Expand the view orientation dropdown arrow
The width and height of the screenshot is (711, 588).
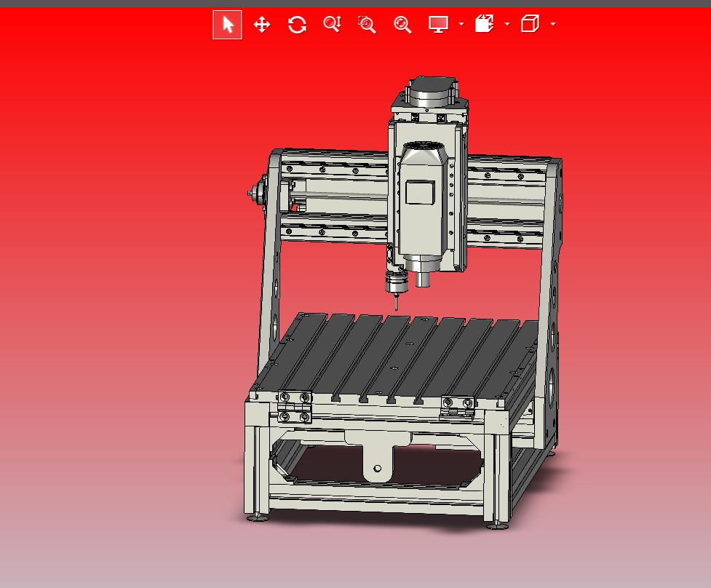pyautogui.click(x=553, y=24)
